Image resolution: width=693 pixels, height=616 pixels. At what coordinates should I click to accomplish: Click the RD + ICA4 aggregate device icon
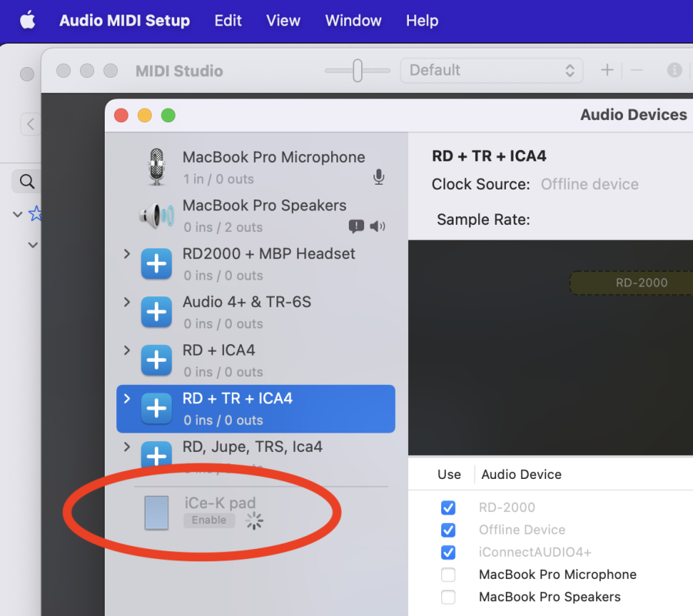(156, 360)
